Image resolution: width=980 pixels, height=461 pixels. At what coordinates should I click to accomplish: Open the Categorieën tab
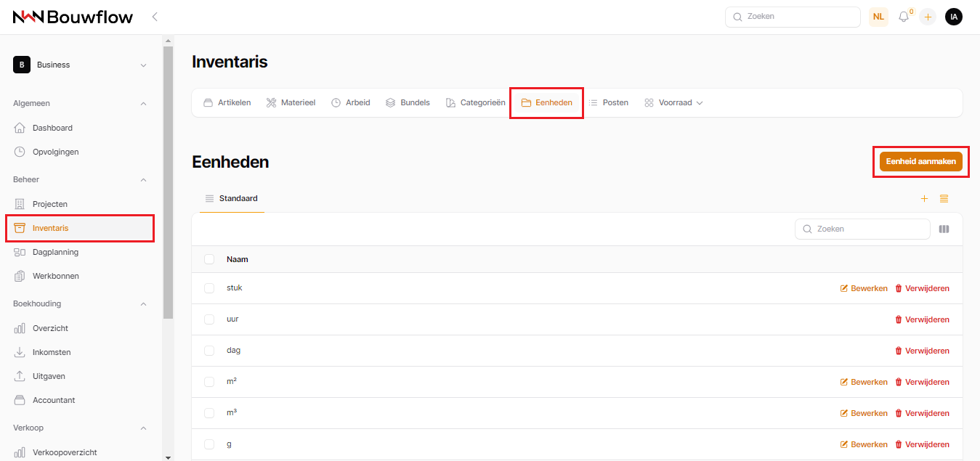click(475, 103)
